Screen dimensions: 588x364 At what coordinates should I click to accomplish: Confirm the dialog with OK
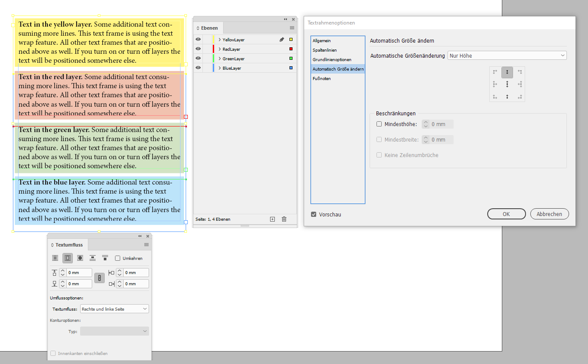[x=506, y=214]
